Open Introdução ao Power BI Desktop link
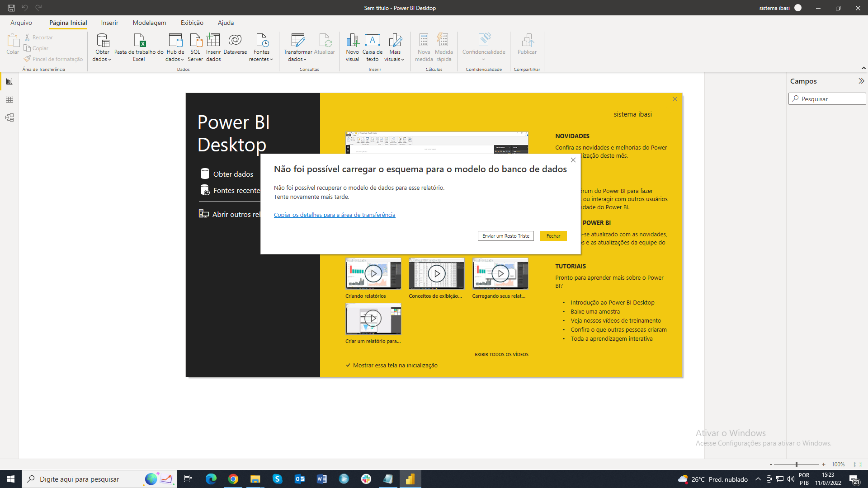 [x=613, y=302]
